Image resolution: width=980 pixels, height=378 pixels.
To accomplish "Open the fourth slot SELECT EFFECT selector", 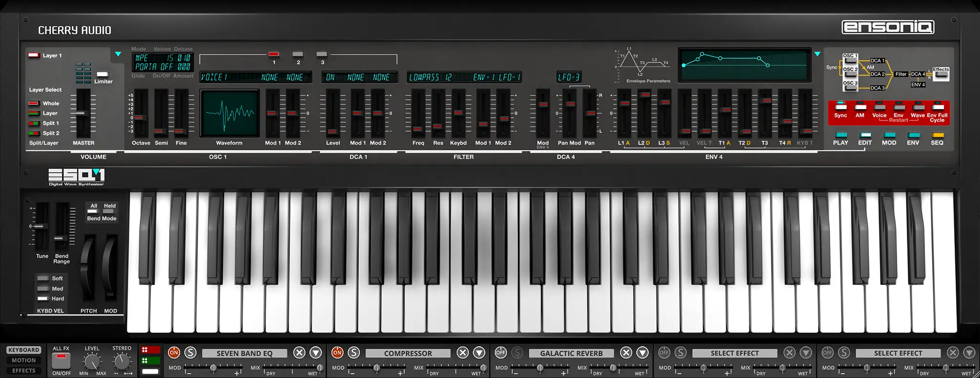I will click(735, 353).
